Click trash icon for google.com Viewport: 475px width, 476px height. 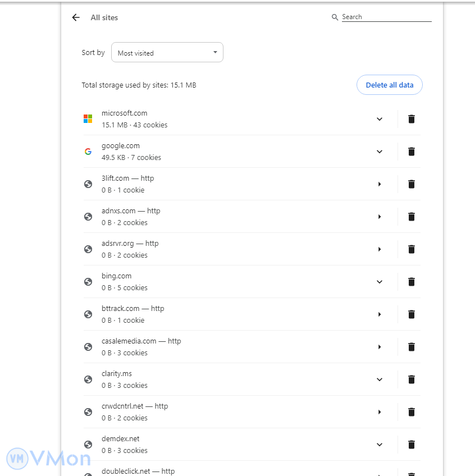pos(412,152)
